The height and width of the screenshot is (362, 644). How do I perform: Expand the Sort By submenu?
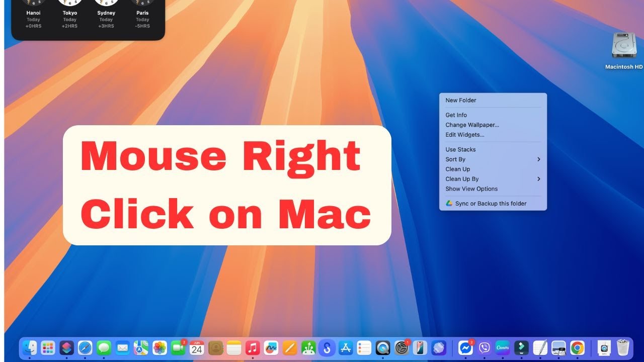[x=493, y=159]
